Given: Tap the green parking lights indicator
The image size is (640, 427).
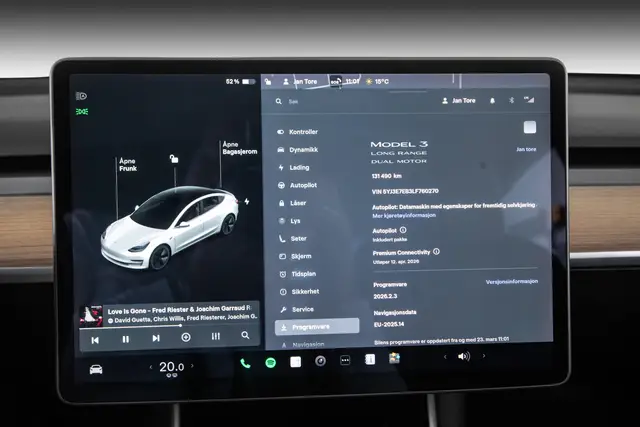Looking at the screenshot, I should point(82,111).
